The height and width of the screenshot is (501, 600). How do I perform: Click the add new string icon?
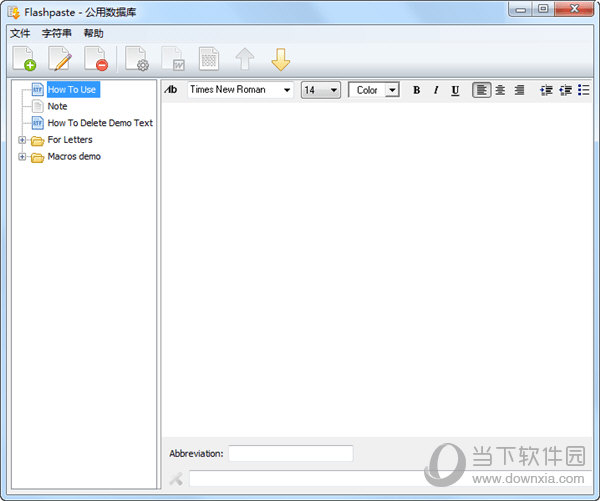click(24, 59)
